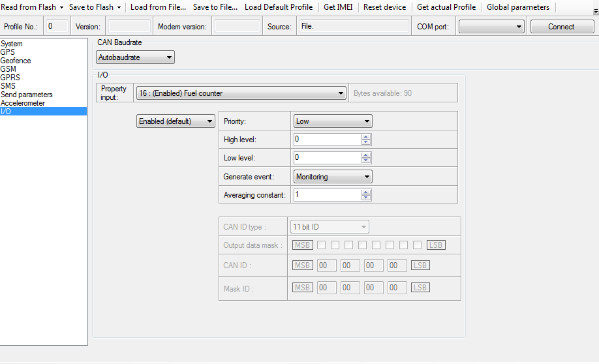The width and height of the screenshot is (599, 364).
Task: Expand Property input Fuel counter dropdown
Action: 341,93
